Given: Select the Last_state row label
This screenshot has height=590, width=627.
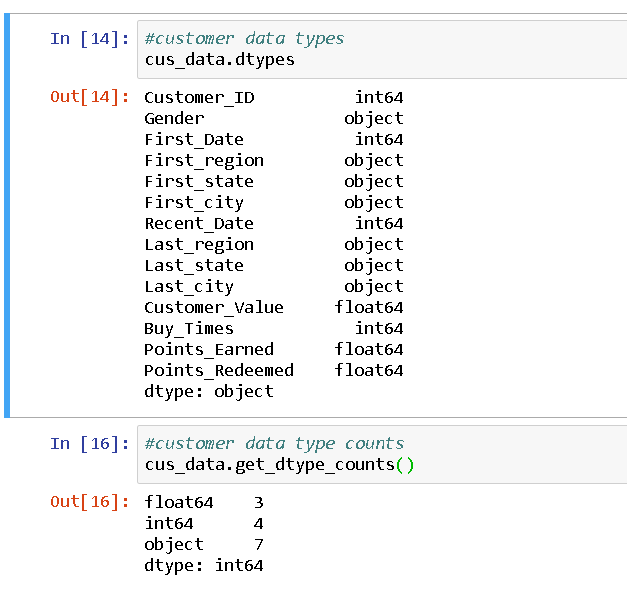Looking at the screenshot, I should 194,266.
